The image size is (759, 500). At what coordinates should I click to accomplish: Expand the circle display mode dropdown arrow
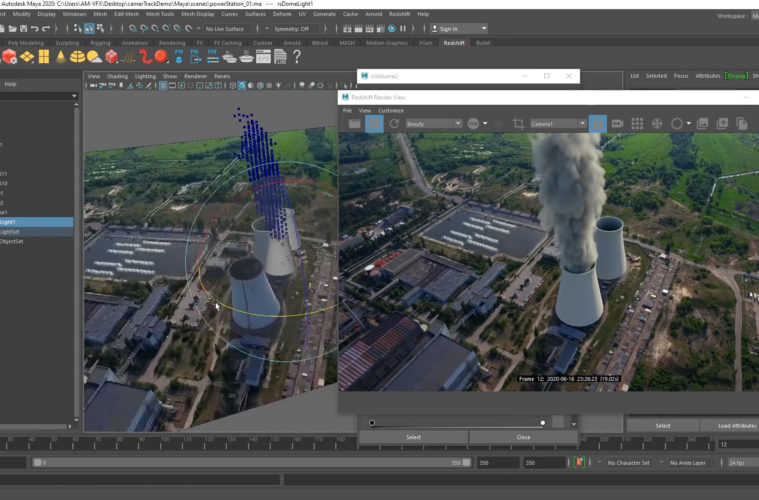click(x=688, y=124)
